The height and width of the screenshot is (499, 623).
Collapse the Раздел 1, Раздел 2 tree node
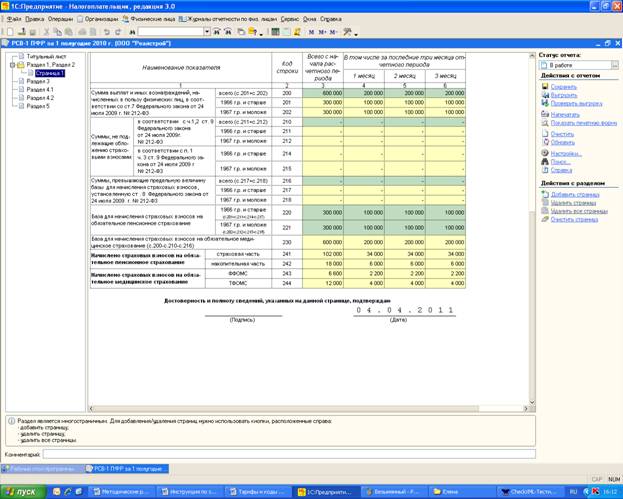click(12, 65)
